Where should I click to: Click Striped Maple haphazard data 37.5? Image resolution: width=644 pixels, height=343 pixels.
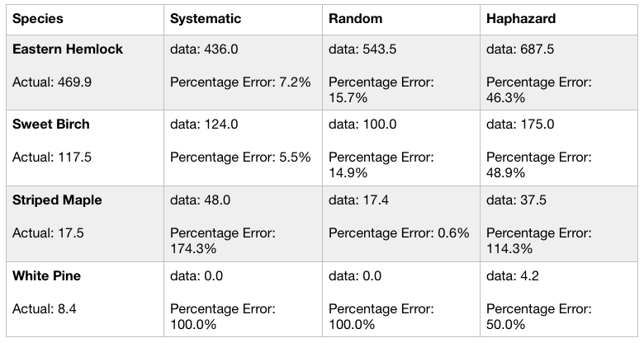pyautogui.click(x=517, y=200)
